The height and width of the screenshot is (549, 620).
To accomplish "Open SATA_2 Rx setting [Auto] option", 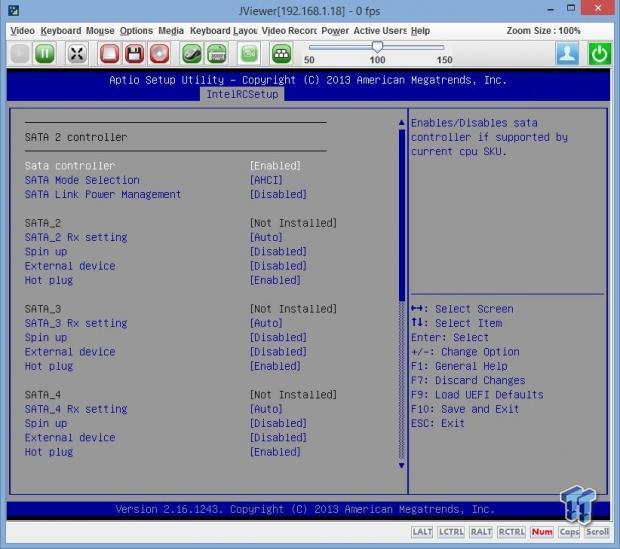I will (x=266, y=237).
